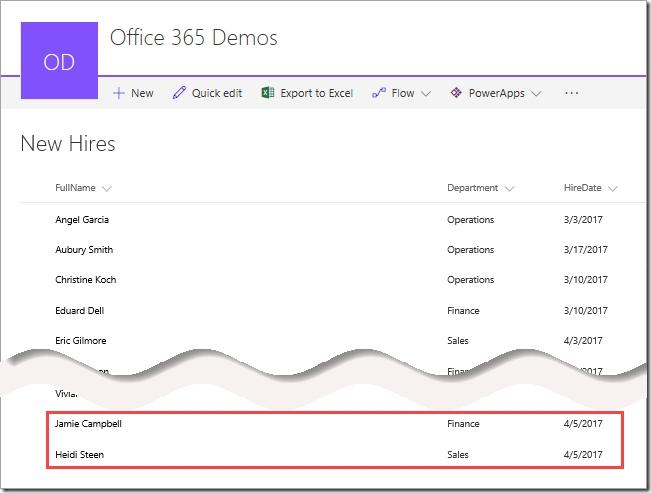Viewport: 651px width, 493px height.
Task: Open the Angel Garcia list item
Action: pos(82,220)
